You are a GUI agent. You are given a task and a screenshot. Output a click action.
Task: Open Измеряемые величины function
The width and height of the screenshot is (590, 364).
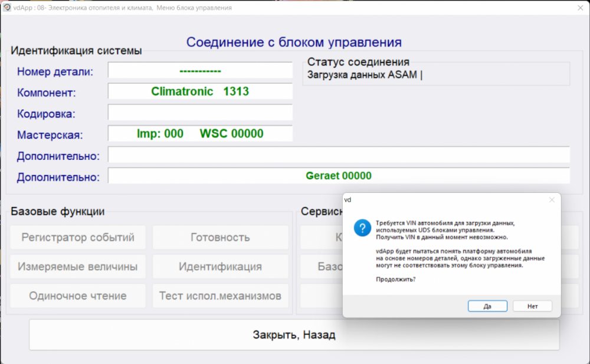[78, 267]
